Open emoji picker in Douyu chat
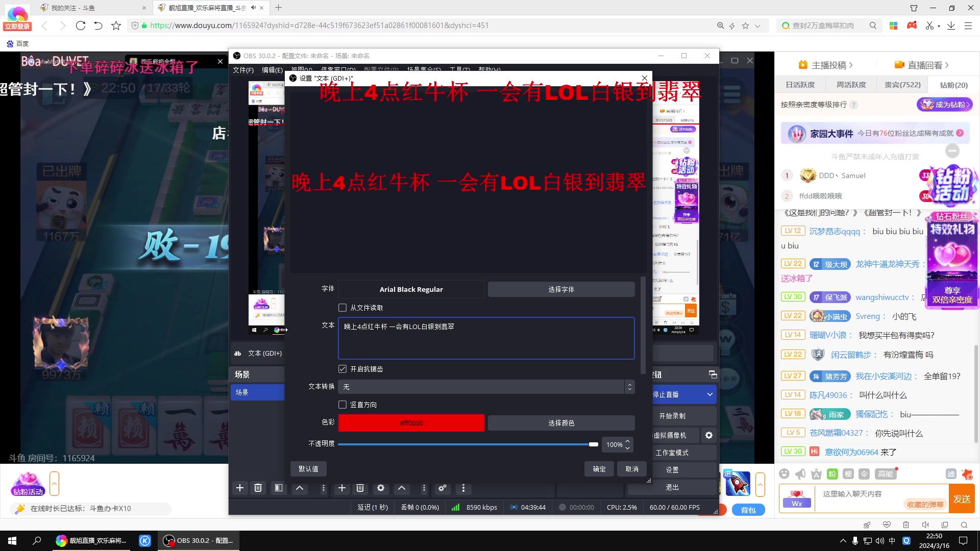 (785, 474)
